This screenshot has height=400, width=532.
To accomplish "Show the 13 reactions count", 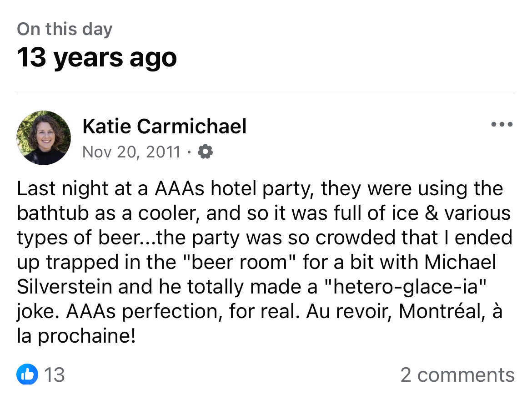I will [x=55, y=375].
